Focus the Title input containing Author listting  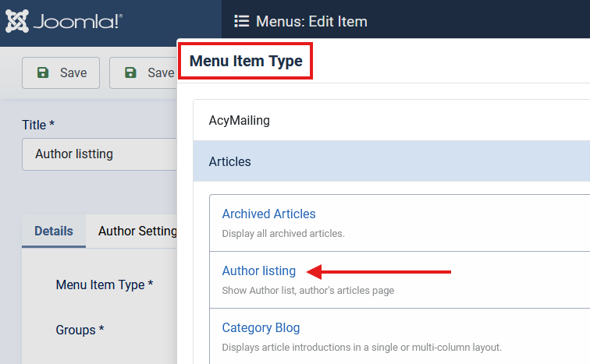98,154
